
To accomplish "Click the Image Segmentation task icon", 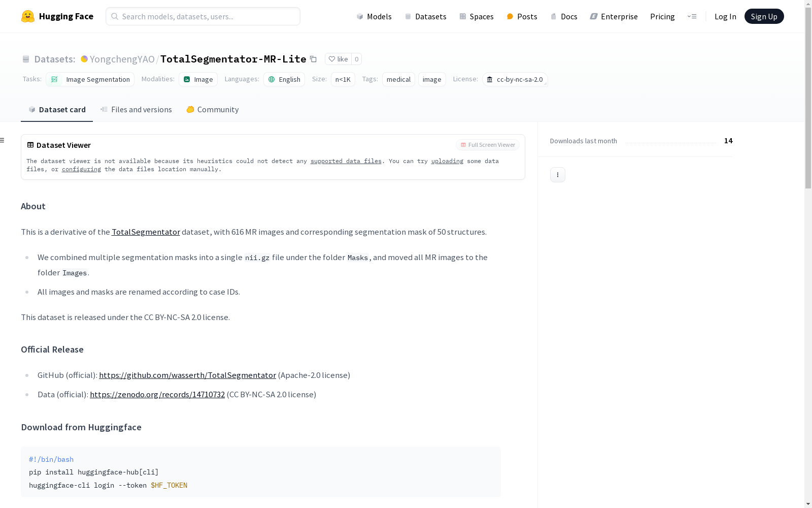I will pyautogui.click(x=54, y=79).
